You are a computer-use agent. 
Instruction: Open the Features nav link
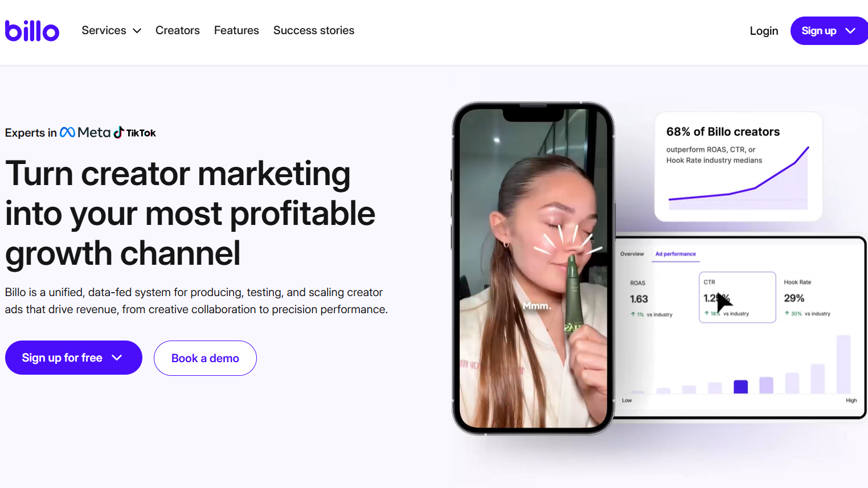(x=236, y=30)
